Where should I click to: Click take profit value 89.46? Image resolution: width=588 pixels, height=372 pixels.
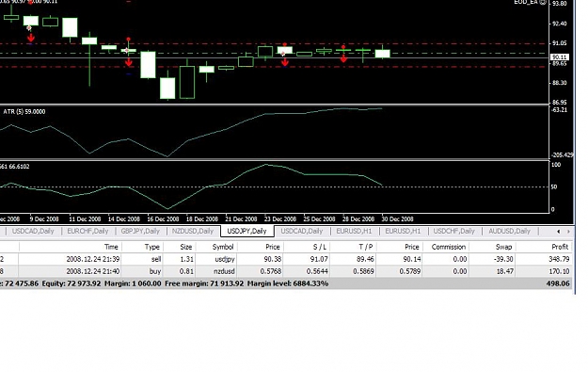pos(365,259)
